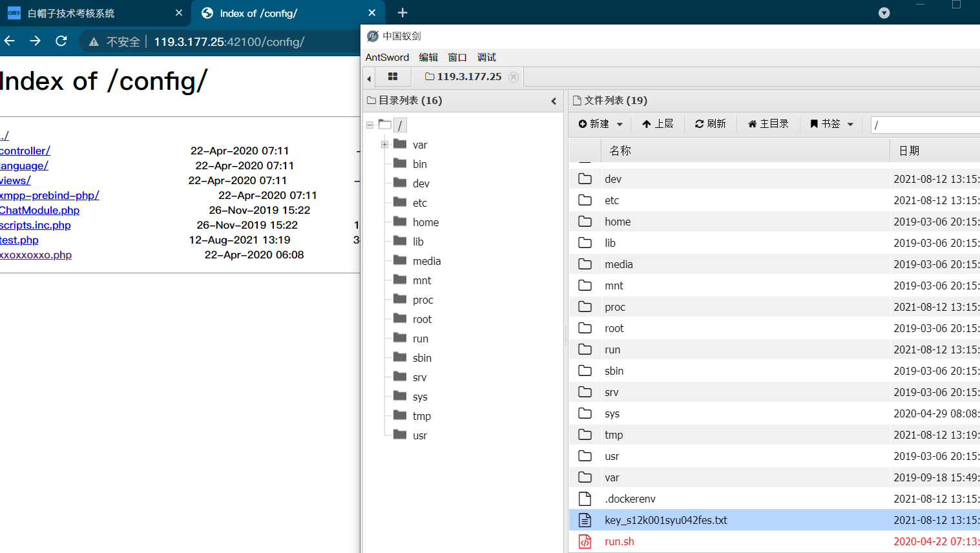Collapse the 目录列表 panel
This screenshot has height=553, width=980.
(x=554, y=101)
